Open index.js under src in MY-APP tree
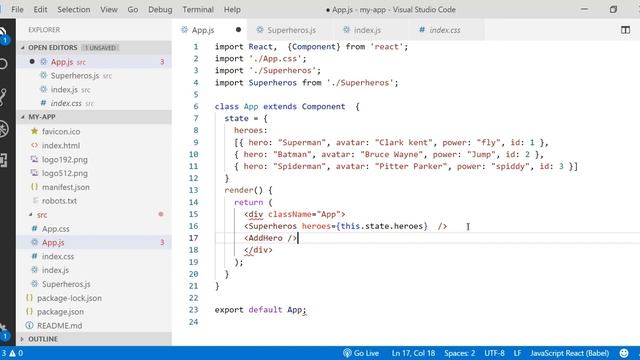 click(x=94, y=270)
